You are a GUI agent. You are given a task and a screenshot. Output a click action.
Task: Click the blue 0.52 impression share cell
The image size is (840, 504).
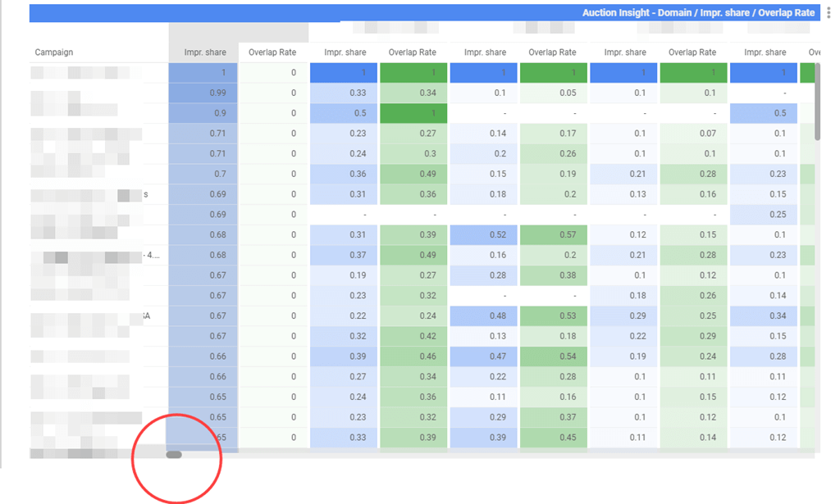click(x=484, y=234)
